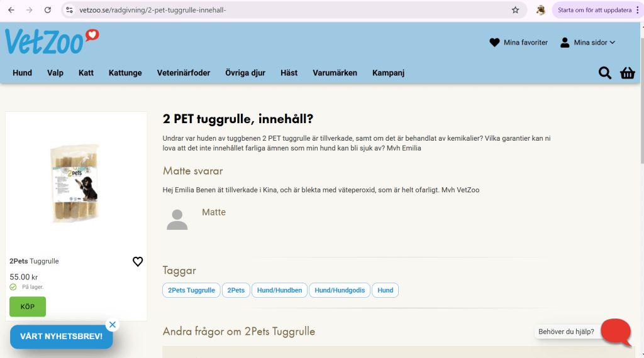Open the Hund menu
644x358 pixels.
click(x=22, y=73)
